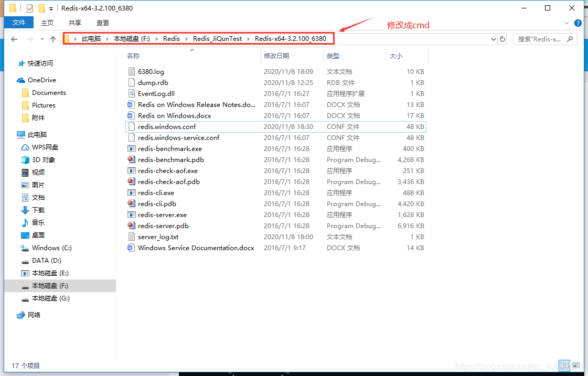Image resolution: width=588 pixels, height=376 pixels.
Task: Sort by the 大小 column header
Action: (x=396, y=56)
